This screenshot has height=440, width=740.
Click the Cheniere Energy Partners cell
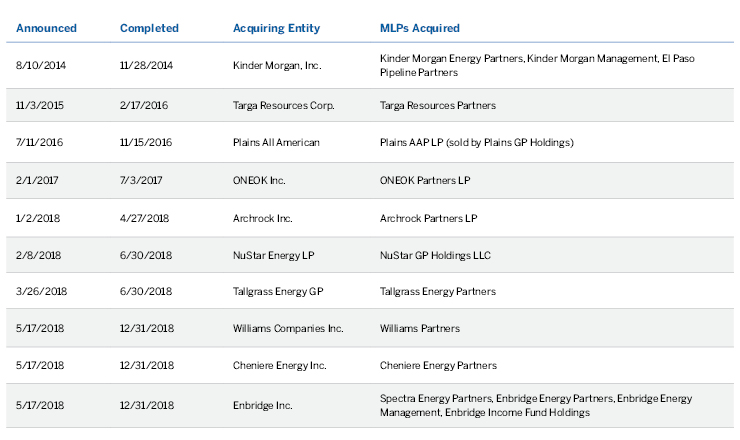point(438,366)
